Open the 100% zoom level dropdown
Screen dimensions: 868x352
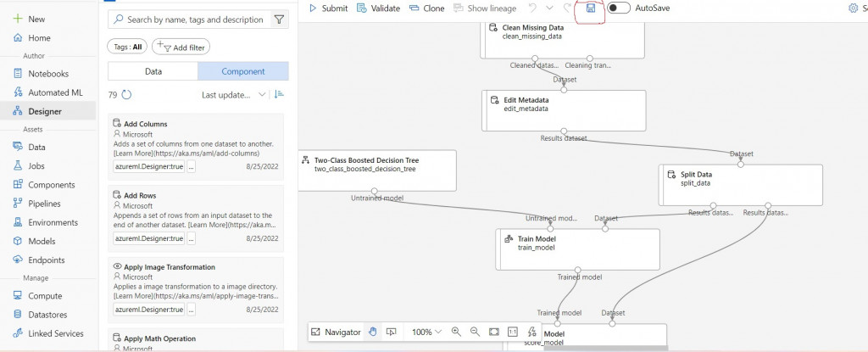426,332
